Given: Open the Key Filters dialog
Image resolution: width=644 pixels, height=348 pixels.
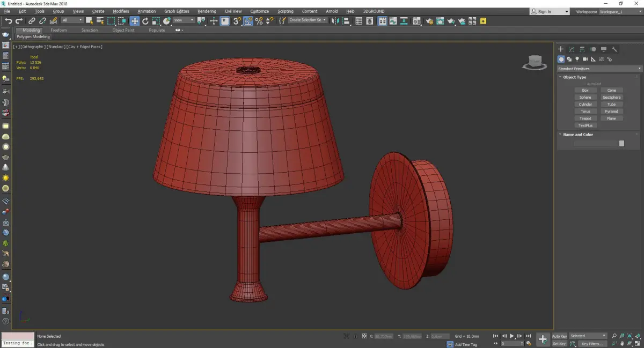Looking at the screenshot, I should point(592,344).
